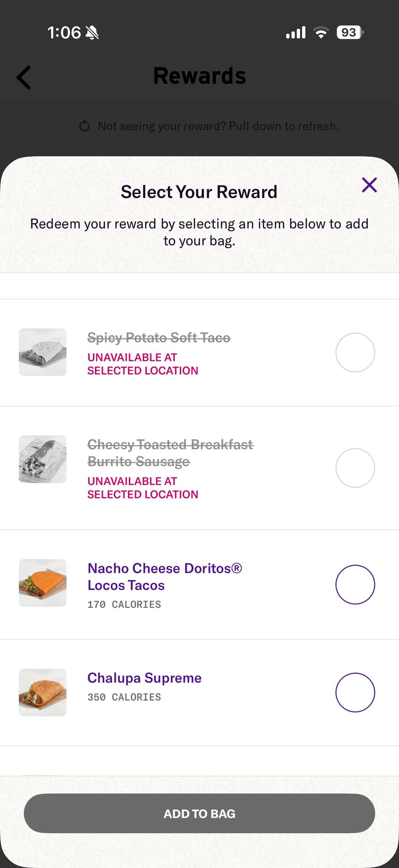Tap the back arrow on Rewards
Image resolution: width=399 pixels, height=868 pixels.
24,77
